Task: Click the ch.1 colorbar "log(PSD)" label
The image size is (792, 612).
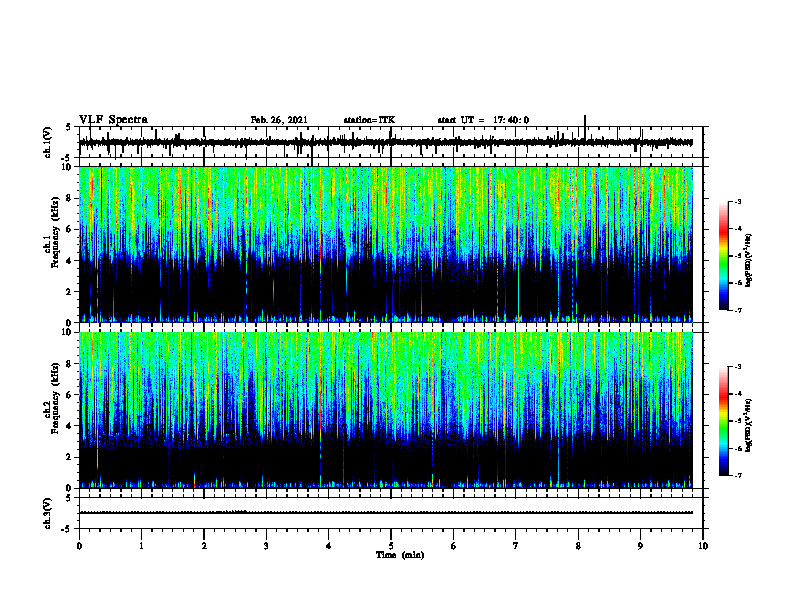Action: (749, 261)
